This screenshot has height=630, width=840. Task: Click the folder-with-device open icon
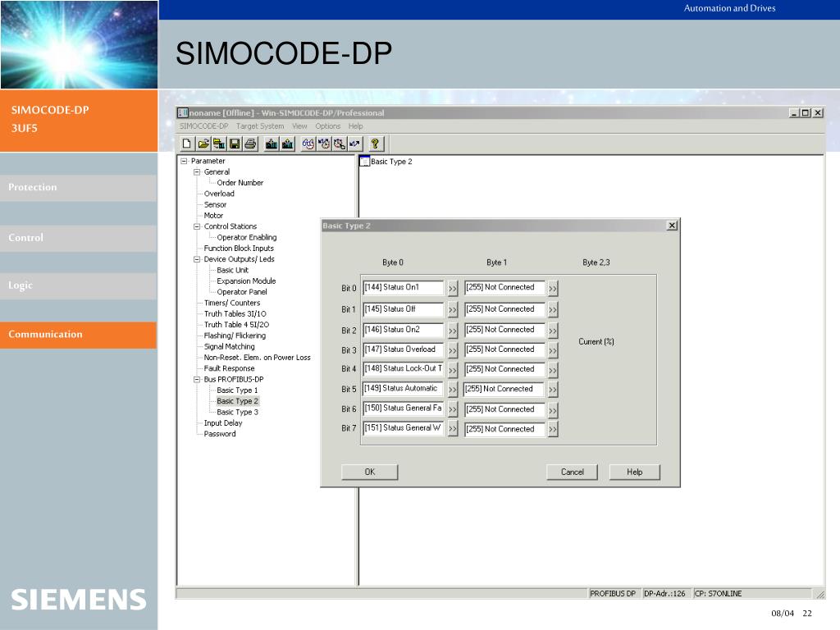tap(218, 144)
